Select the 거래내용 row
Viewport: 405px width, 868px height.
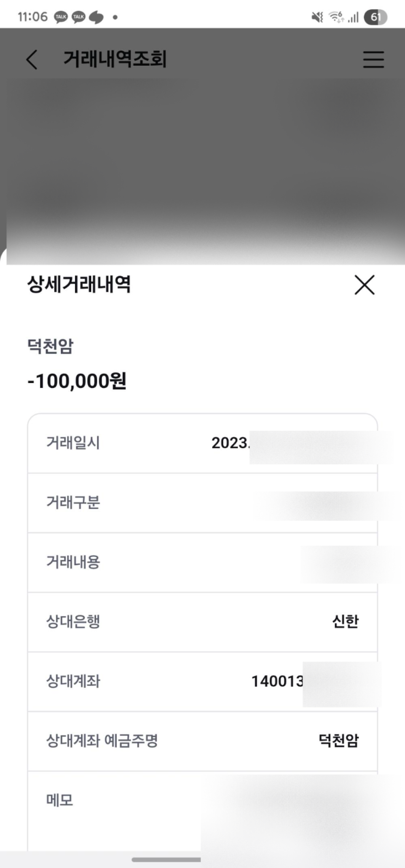click(x=202, y=562)
